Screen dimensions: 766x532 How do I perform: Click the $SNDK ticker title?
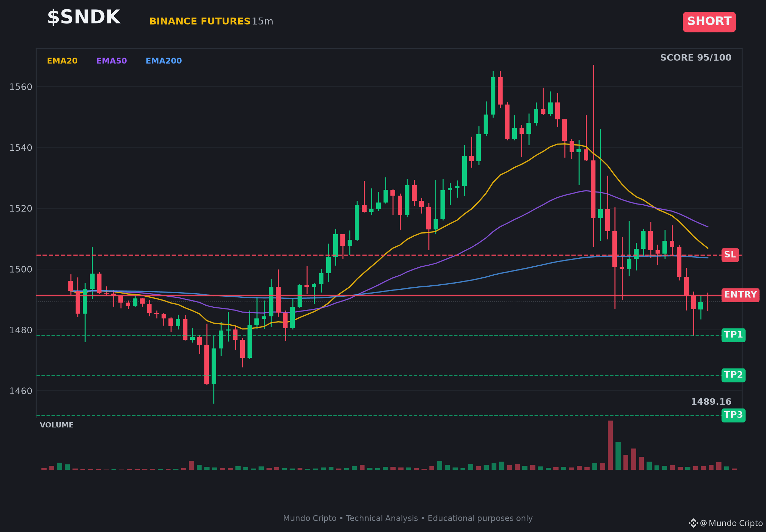click(84, 17)
